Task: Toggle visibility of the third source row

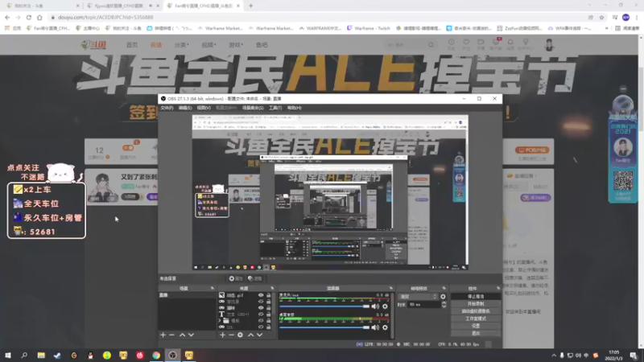Action: point(261,308)
